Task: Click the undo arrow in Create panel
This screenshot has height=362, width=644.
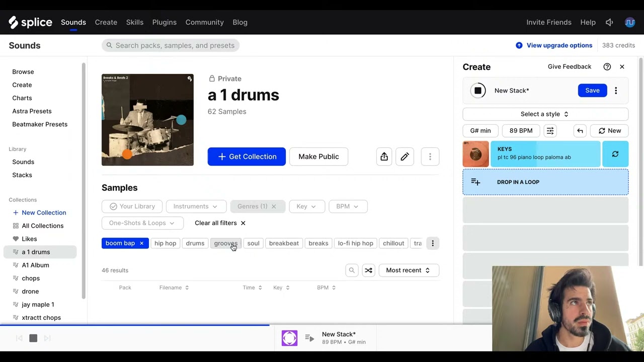Action: 580,131
